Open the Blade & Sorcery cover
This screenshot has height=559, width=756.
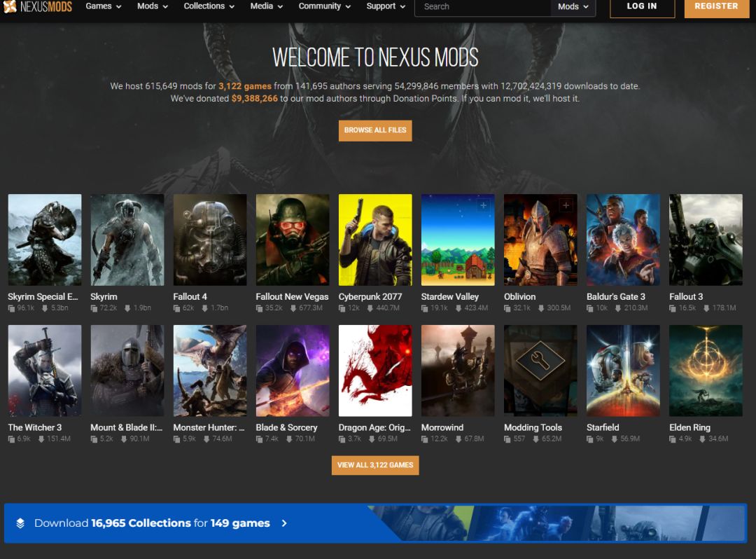pyautogui.click(x=293, y=371)
